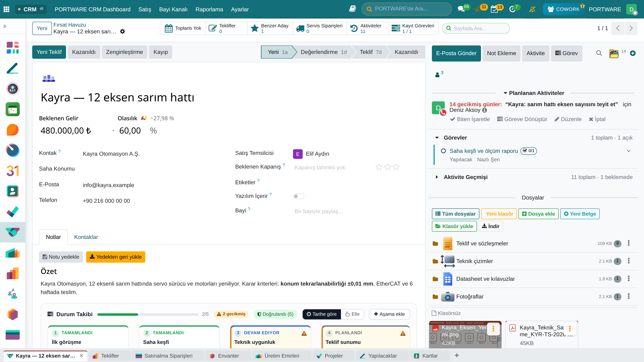Select the Değerlendirme stage in the pipeline bar

click(323, 52)
